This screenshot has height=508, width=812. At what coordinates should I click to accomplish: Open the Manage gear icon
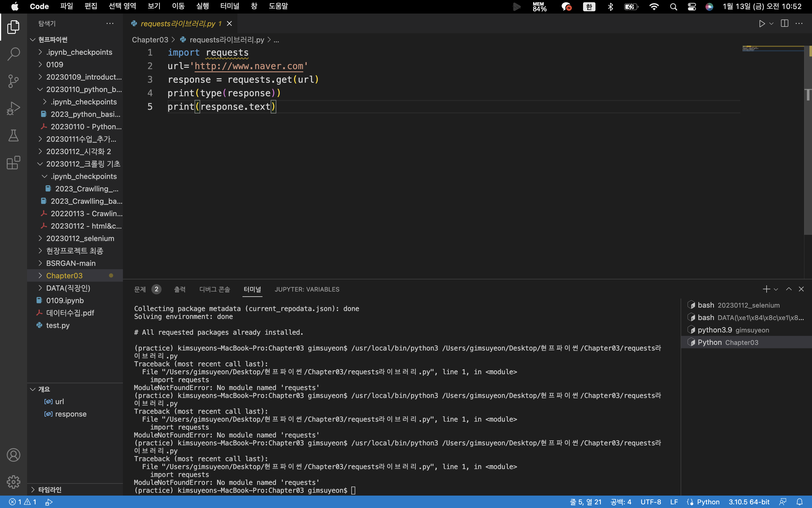(14, 482)
